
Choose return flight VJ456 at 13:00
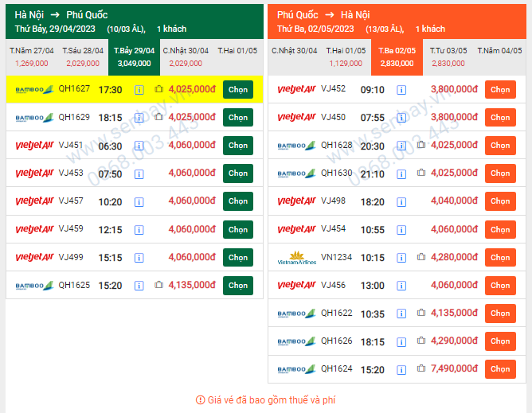point(500,286)
